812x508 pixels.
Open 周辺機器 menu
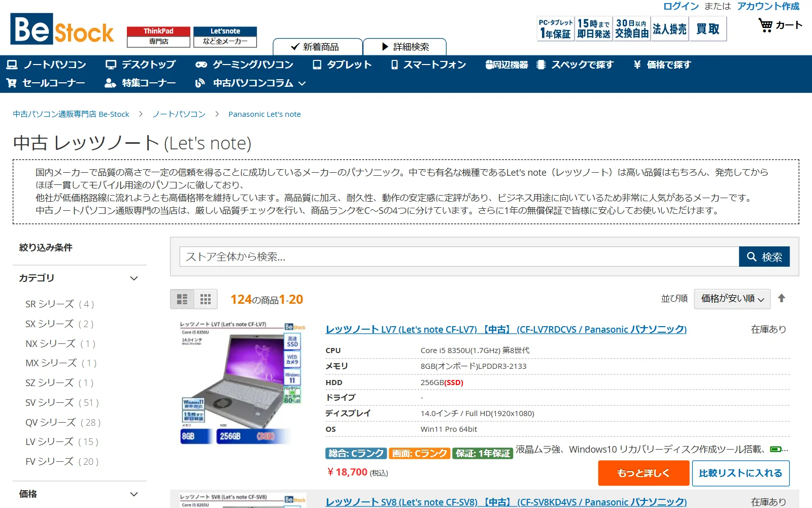[506, 65]
